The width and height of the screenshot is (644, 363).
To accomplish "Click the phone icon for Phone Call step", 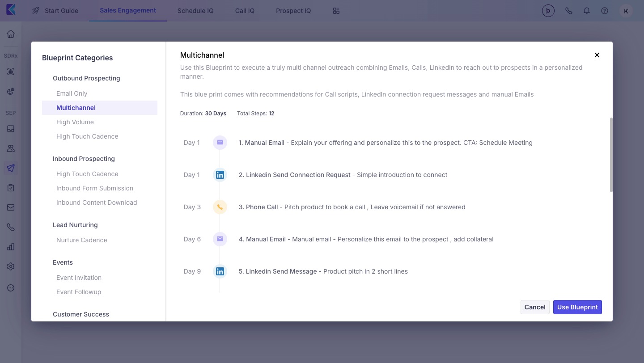I will (220, 207).
